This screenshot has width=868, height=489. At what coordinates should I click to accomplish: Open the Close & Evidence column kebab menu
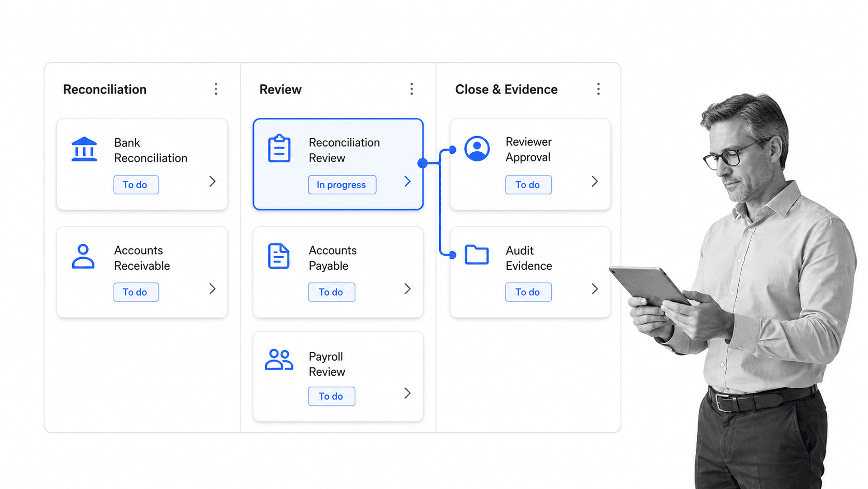599,89
